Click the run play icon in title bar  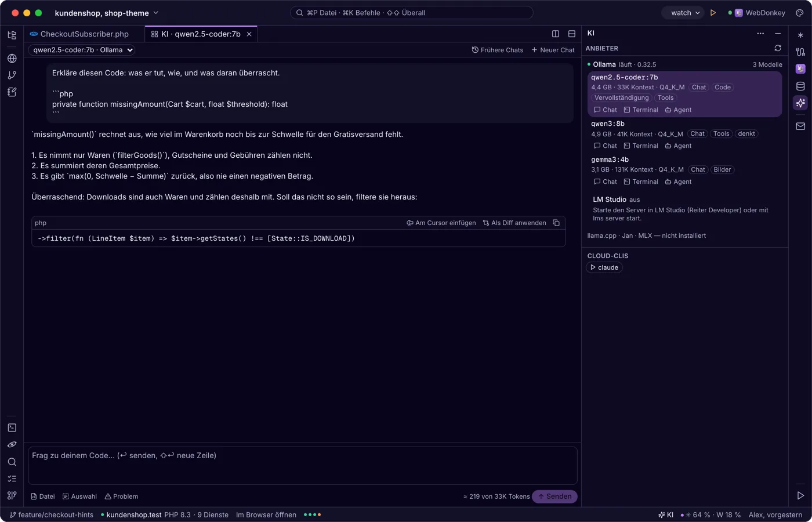(x=713, y=13)
